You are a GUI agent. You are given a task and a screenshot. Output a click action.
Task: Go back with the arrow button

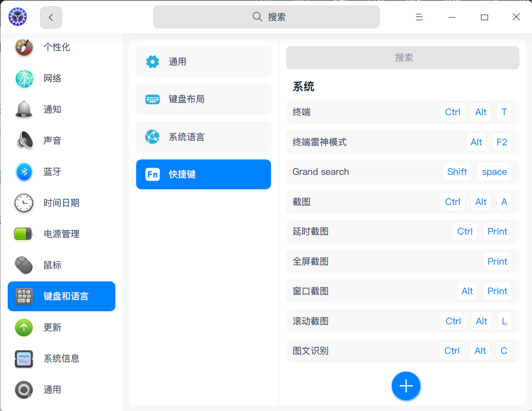(x=51, y=17)
